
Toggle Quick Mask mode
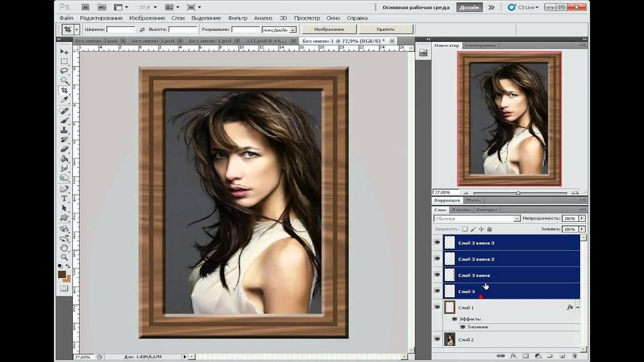(x=64, y=289)
